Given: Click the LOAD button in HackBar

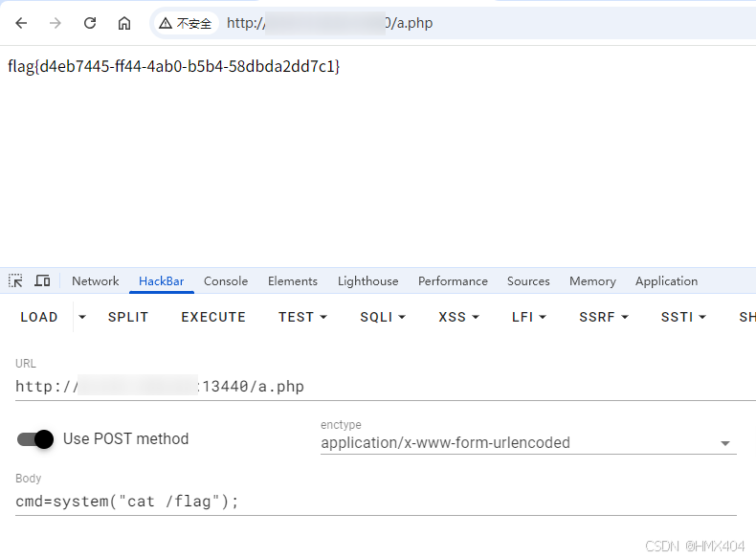Looking at the screenshot, I should point(39,317).
